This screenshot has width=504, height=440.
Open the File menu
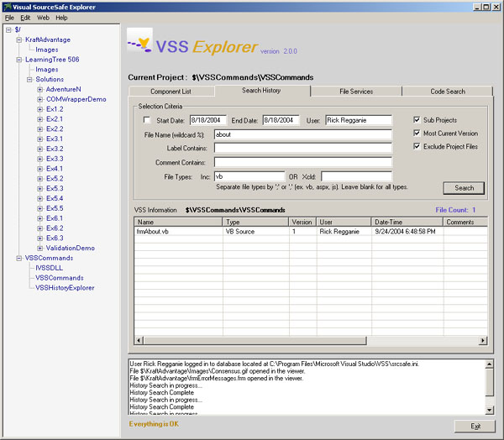tap(9, 18)
